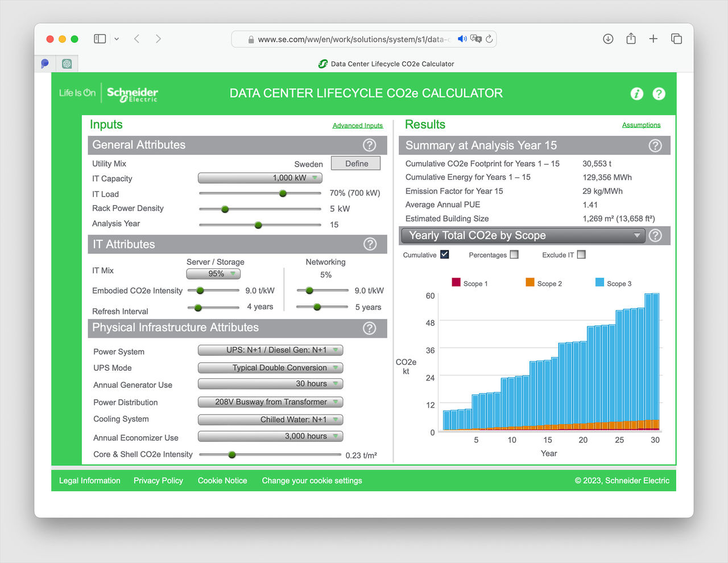This screenshot has width=728, height=563.
Task: Open Yearly Total CO2e by Scope dropdown
Action: [522, 235]
